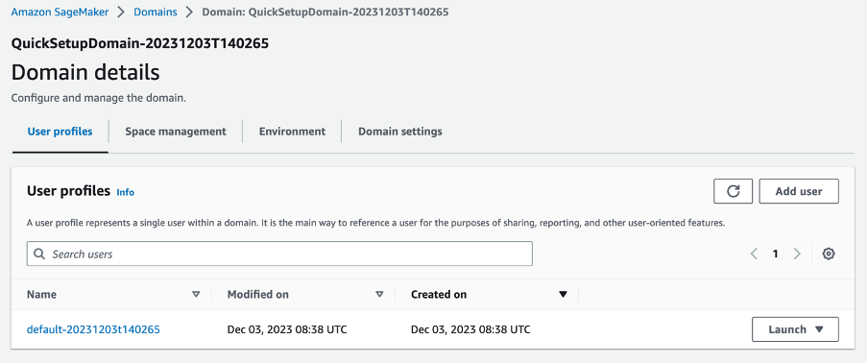Click the Name column header
The height and width of the screenshot is (363, 868).
(41, 295)
